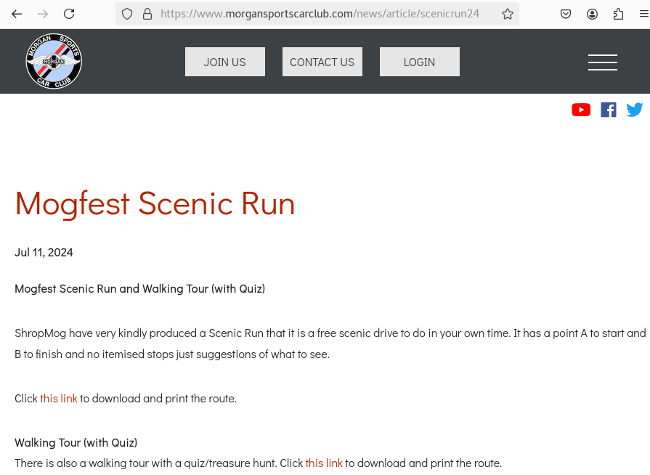Focus the URL address bar
The height and width of the screenshot is (475, 650).
coord(319,14)
